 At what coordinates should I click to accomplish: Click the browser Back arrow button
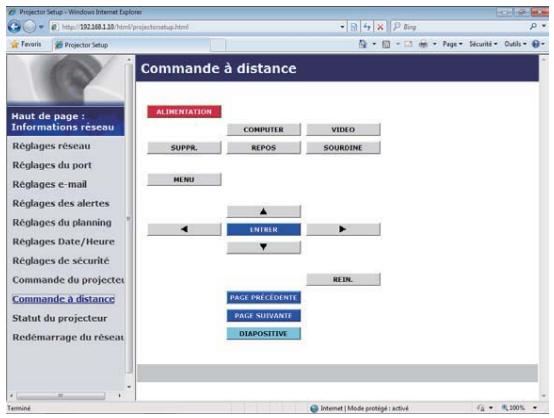(14, 27)
